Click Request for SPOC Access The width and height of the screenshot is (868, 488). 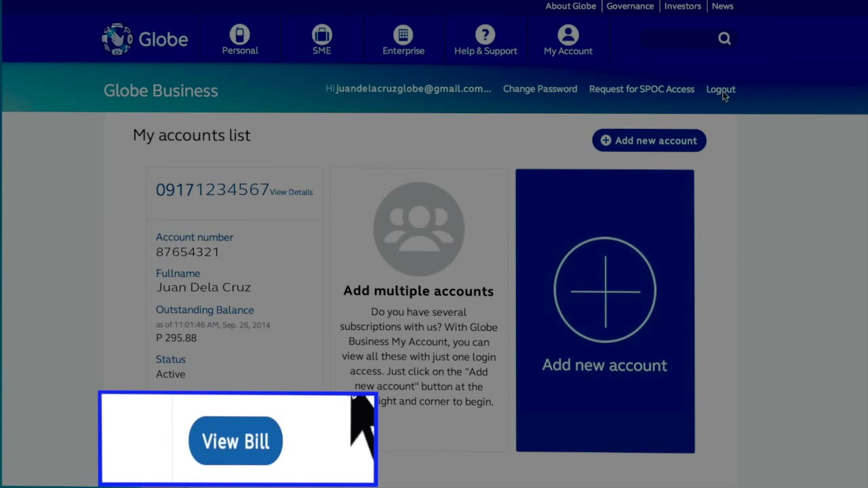pos(642,89)
